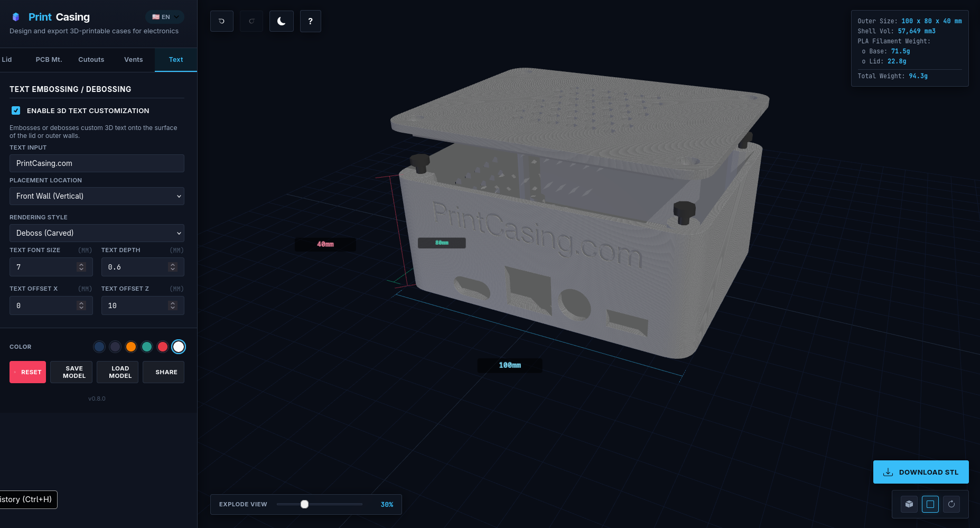Click the redo arrow icon
Screen dimensions: 980x528
(251, 21)
